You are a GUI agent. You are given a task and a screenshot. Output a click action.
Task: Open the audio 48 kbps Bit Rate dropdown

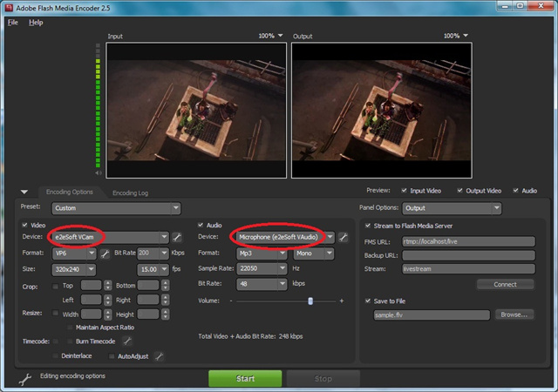(x=262, y=284)
